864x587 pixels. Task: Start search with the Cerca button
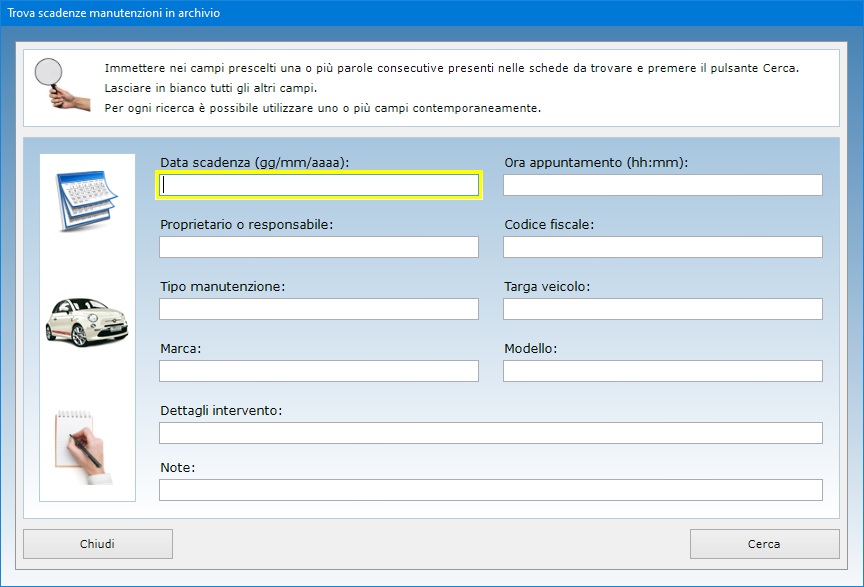764,544
